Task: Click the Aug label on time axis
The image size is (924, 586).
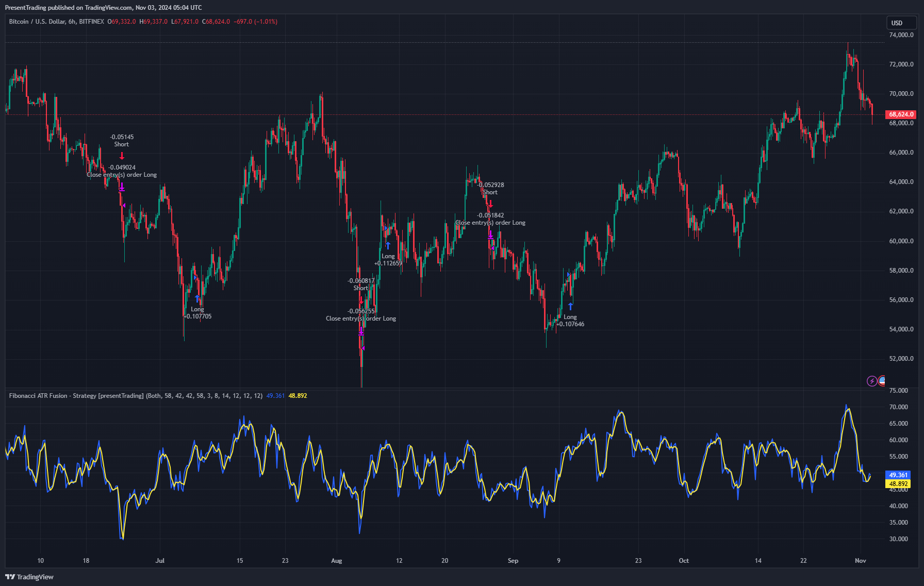Action: [x=337, y=561]
